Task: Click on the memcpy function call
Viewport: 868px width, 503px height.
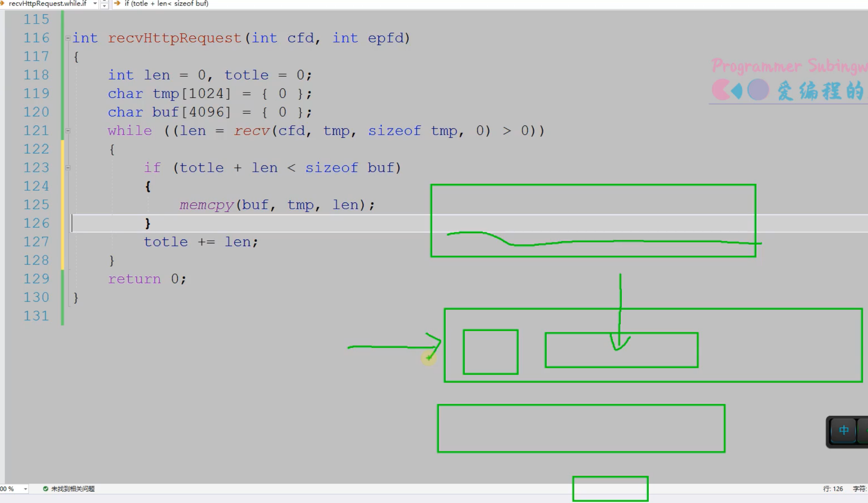Action: pyautogui.click(x=206, y=205)
